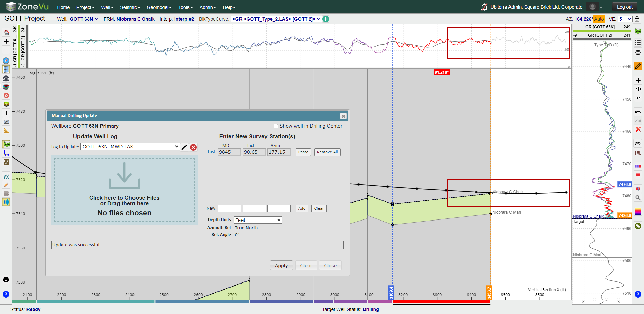Click the red wrench tool icon

[6, 96]
